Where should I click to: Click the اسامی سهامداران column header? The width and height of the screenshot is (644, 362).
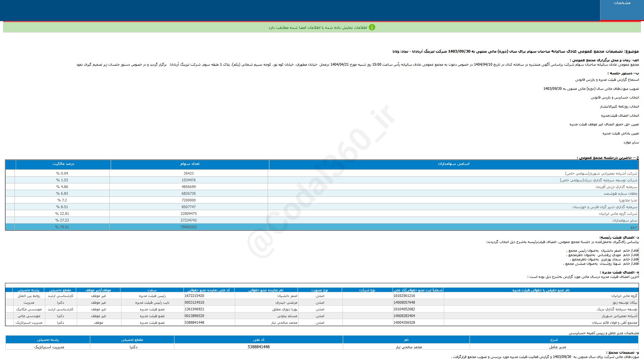[454, 164]
